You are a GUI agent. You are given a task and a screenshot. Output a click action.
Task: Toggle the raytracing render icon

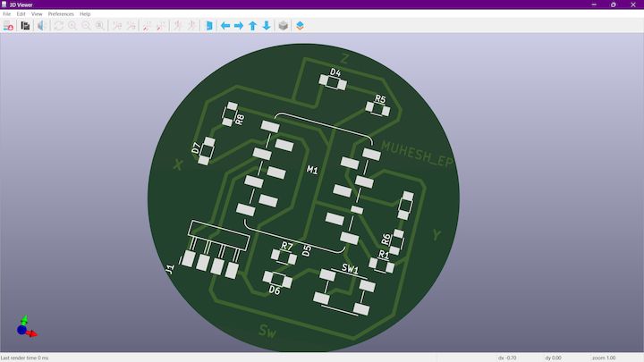[41, 26]
